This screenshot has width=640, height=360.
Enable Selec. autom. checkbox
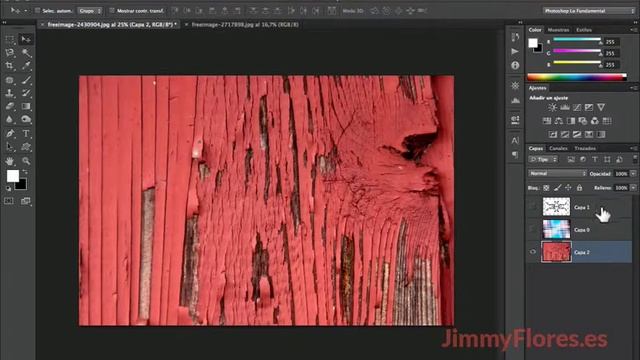tap(37, 11)
